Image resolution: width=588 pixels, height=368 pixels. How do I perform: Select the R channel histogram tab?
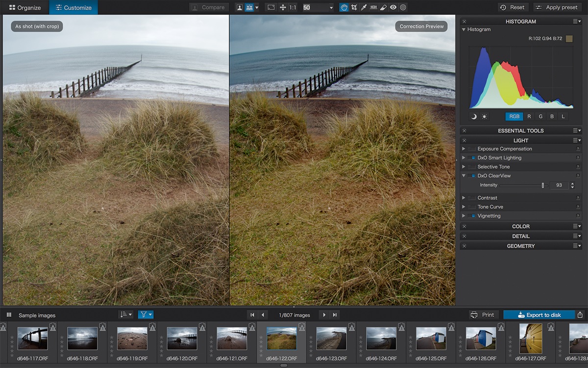pyautogui.click(x=529, y=116)
